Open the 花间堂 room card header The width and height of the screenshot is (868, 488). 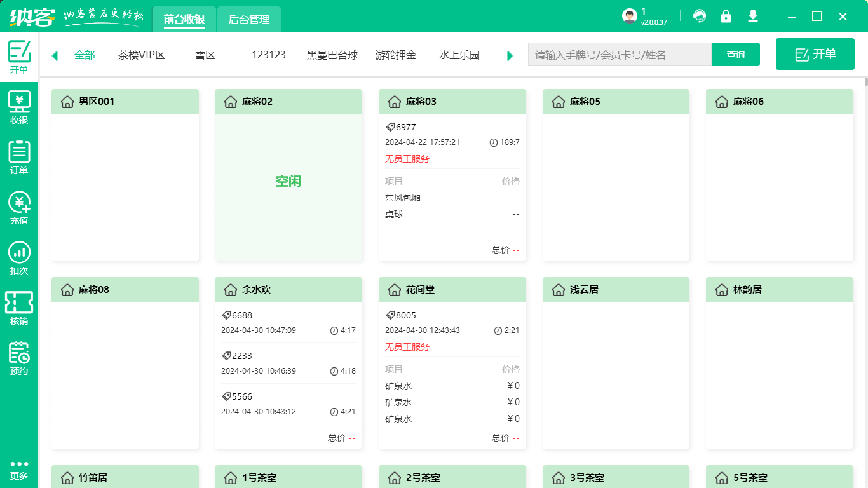tap(452, 290)
